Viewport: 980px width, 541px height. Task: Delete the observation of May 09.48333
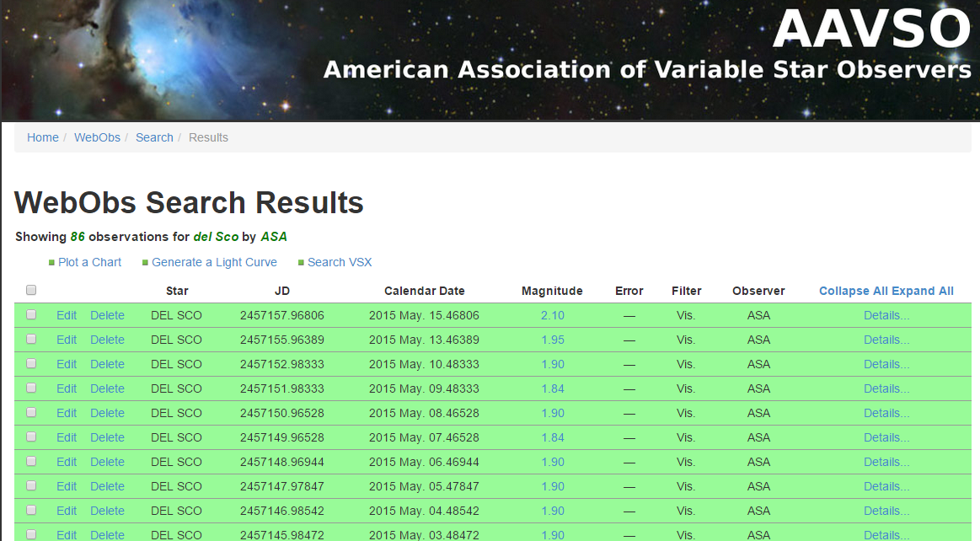tap(107, 388)
